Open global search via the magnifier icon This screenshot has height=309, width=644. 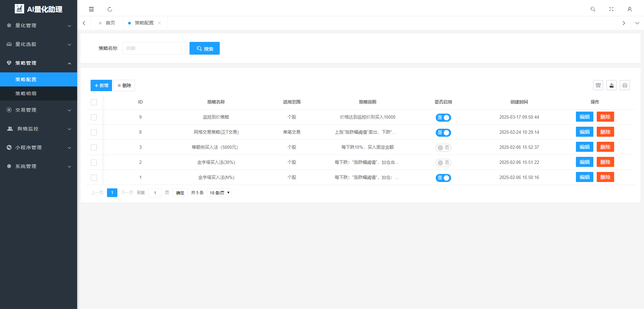point(593,9)
